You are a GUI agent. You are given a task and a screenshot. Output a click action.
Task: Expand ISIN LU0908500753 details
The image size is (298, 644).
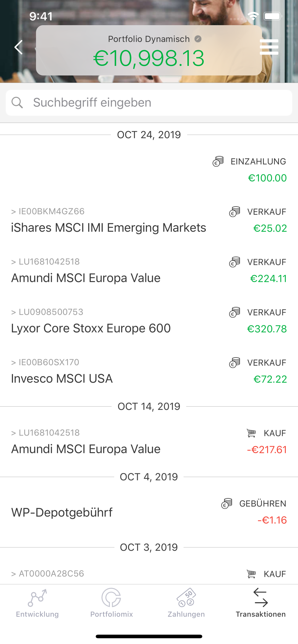click(x=47, y=312)
